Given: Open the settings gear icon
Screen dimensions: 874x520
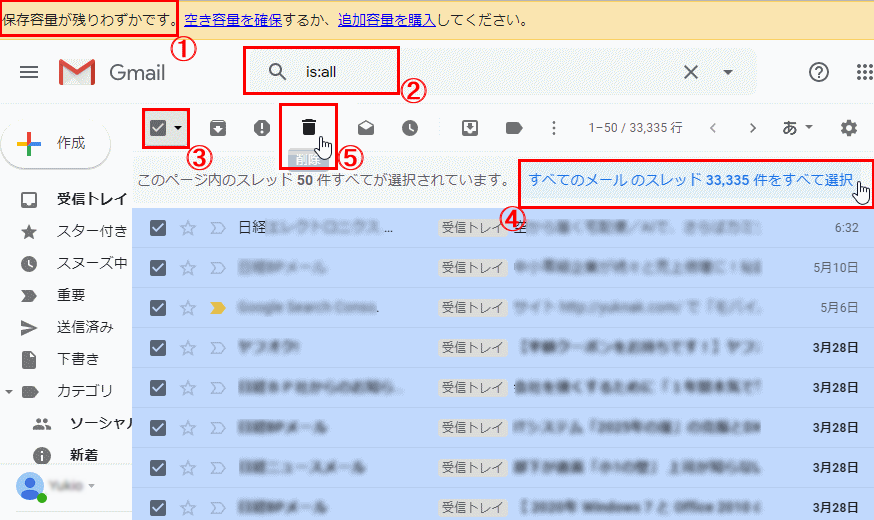Looking at the screenshot, I should coord(849,128).
